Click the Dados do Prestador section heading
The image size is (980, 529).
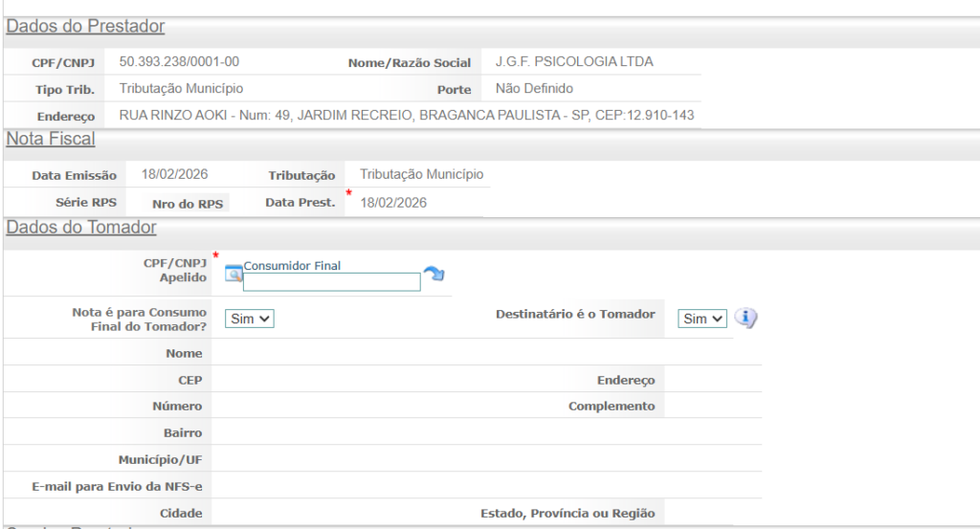[85, 27]
